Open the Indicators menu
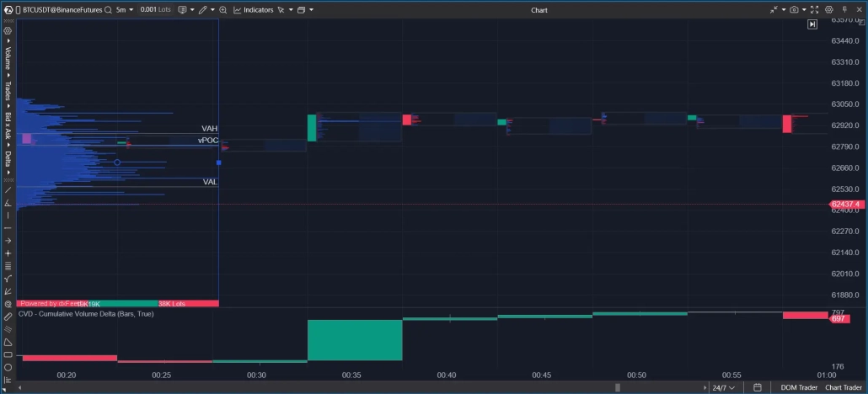This screenshot has height=394, width=868. point(253,10)
